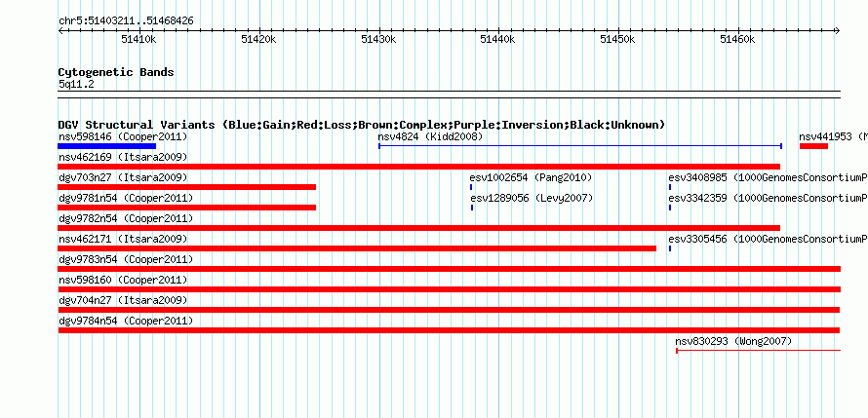
Task: Click the blue esv3342359 marker
Action: (670, 208)
